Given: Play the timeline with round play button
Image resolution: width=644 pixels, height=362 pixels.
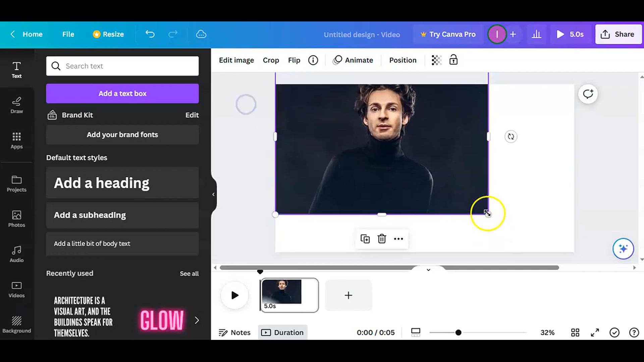Looking at the screenshot, I should (x=235, y=295).
